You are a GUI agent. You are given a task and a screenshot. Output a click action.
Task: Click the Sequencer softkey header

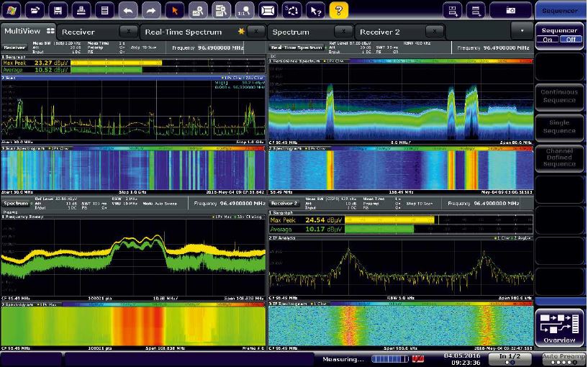pyautogui.click(x=560, y=10)
